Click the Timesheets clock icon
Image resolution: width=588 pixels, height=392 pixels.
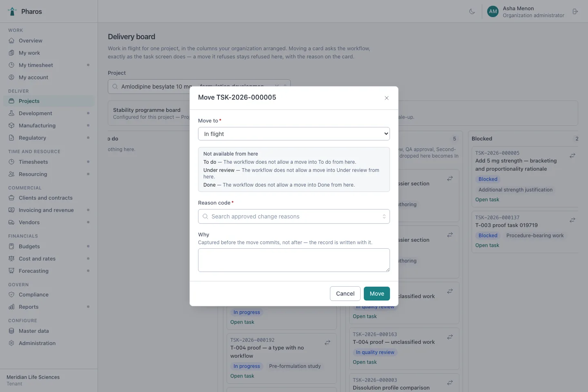[x=11, y=162]
